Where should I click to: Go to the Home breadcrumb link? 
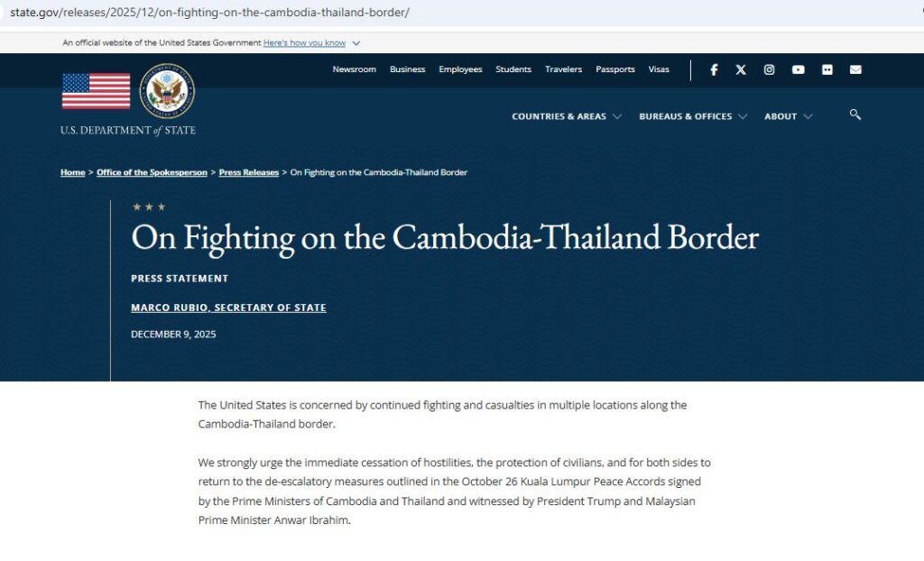pos(72,172)
